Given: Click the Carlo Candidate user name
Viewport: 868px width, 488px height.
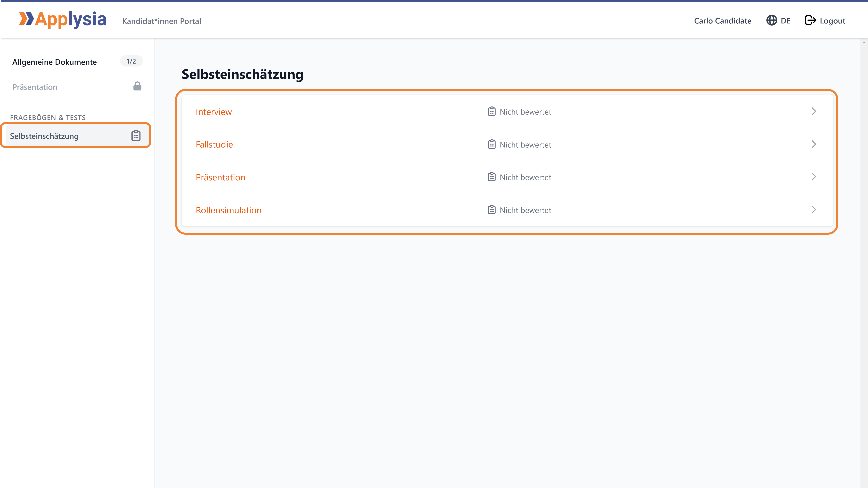Looking at the screenshot, I should (x=722, y=21).
